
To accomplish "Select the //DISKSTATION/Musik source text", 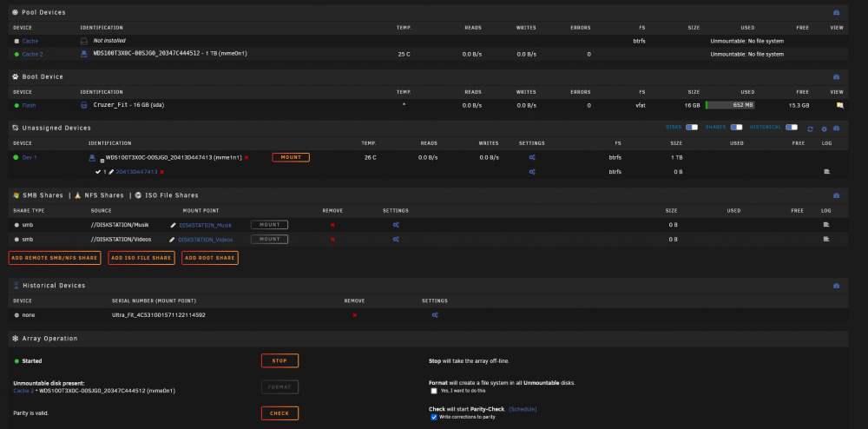I will (x=120, y=225).
